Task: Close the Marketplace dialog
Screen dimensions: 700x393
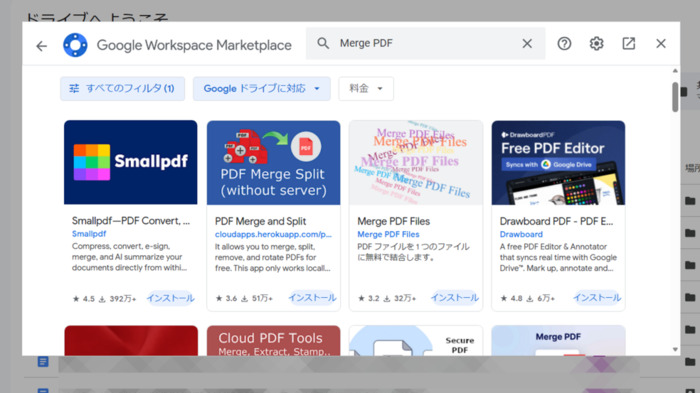Action: coord(661,43)
